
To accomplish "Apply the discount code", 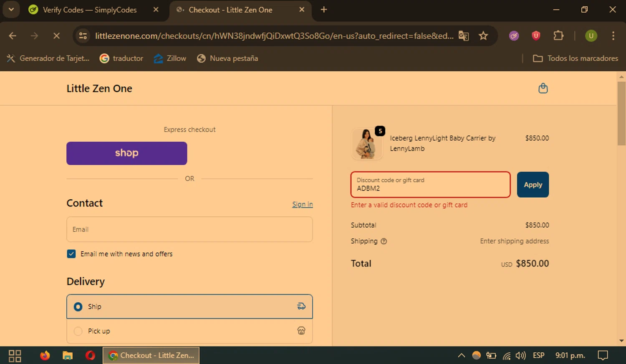I will click(x=533, y=184).
